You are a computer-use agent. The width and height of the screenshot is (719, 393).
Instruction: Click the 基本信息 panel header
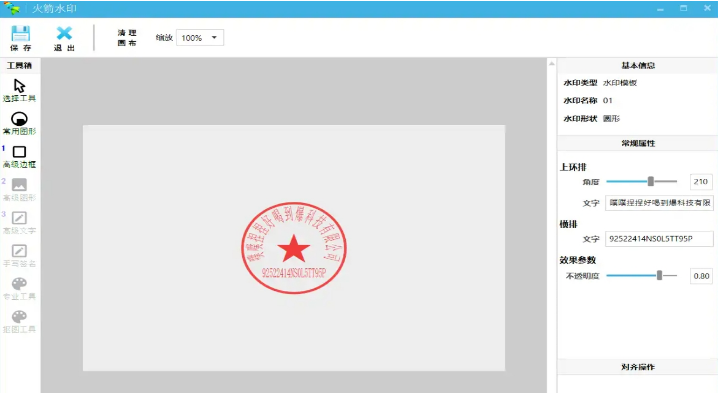638,66
